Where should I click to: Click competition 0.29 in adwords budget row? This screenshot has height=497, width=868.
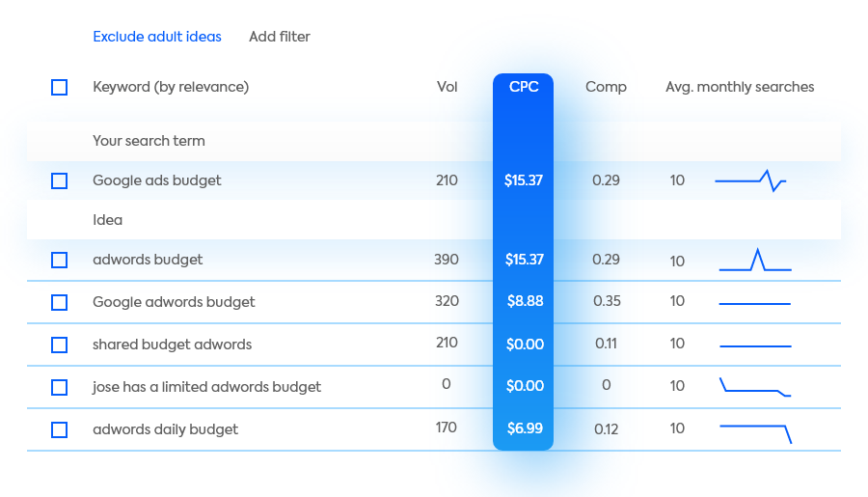607,260
